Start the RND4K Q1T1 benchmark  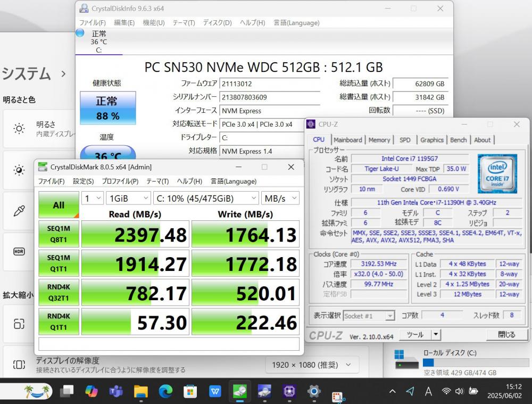click(59, 321)
